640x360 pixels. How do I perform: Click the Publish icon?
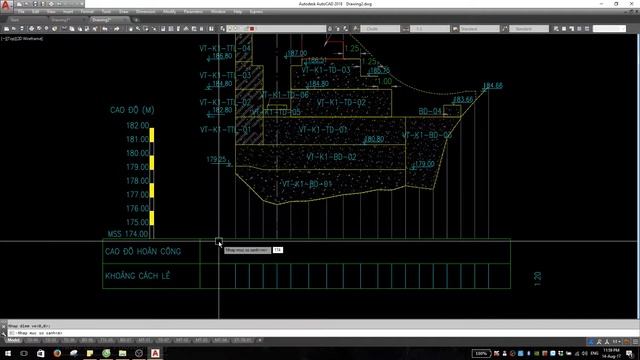pyautogui.click(x=47, y=29)
